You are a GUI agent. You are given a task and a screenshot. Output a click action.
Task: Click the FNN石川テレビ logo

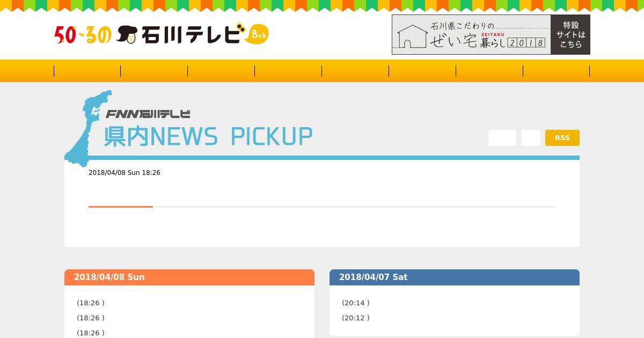coord(148,114)
